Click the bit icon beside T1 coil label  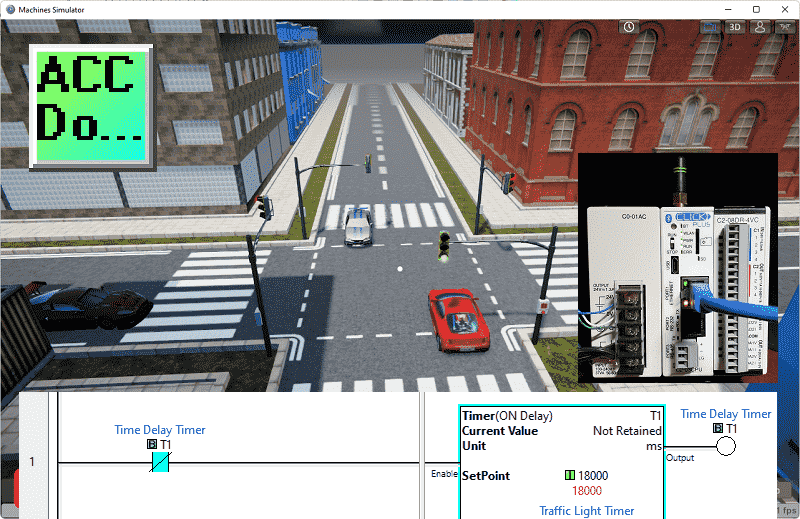(718, 428)
